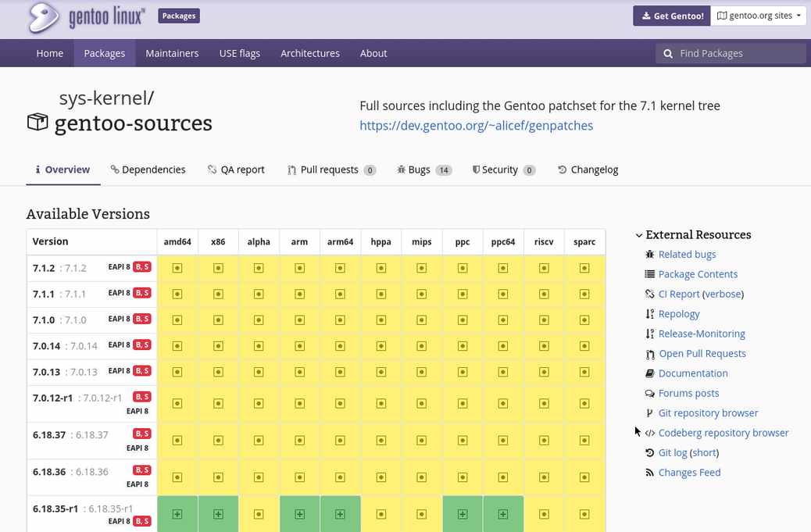Open Related bugs link
This screenshot has width=811, height=532.
point(687,255)
